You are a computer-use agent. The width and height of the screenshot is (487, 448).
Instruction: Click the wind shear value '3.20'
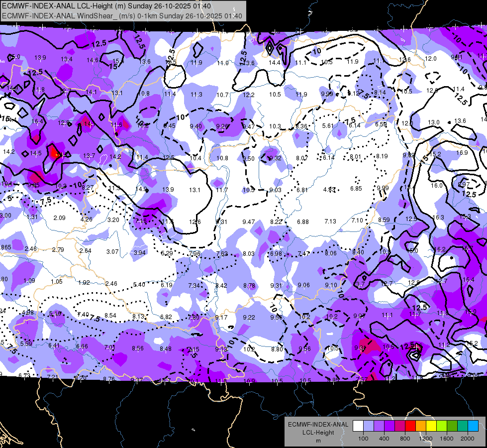113,220
